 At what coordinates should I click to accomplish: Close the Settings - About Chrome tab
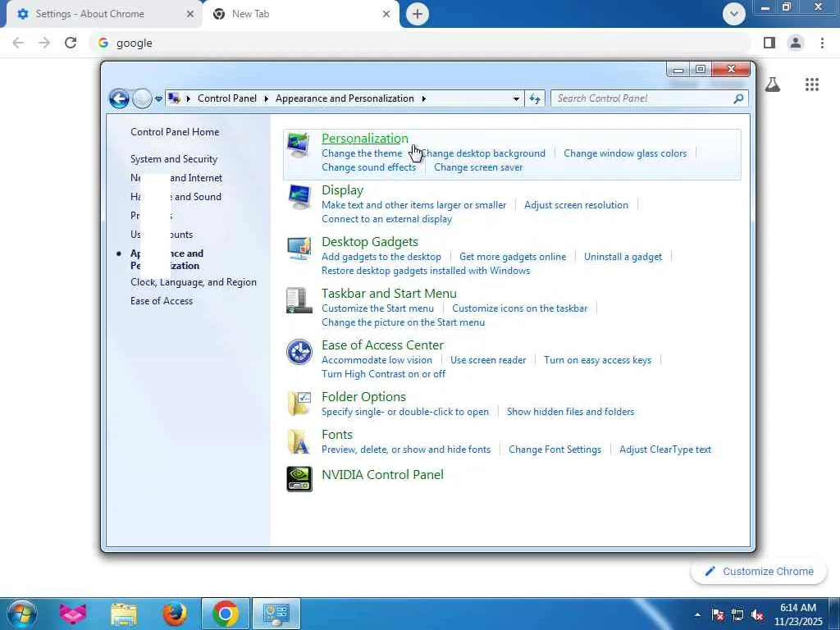pyautogui.click(x=190, y=14)
